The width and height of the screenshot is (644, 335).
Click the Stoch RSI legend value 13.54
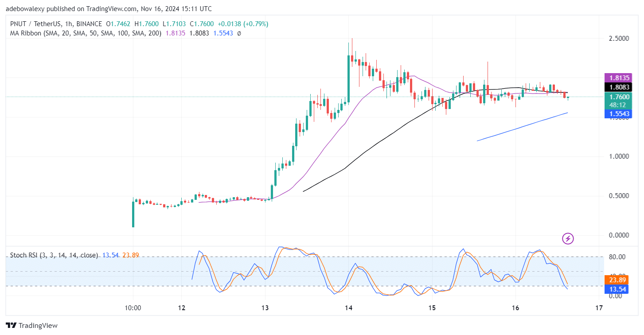[110, 255]
